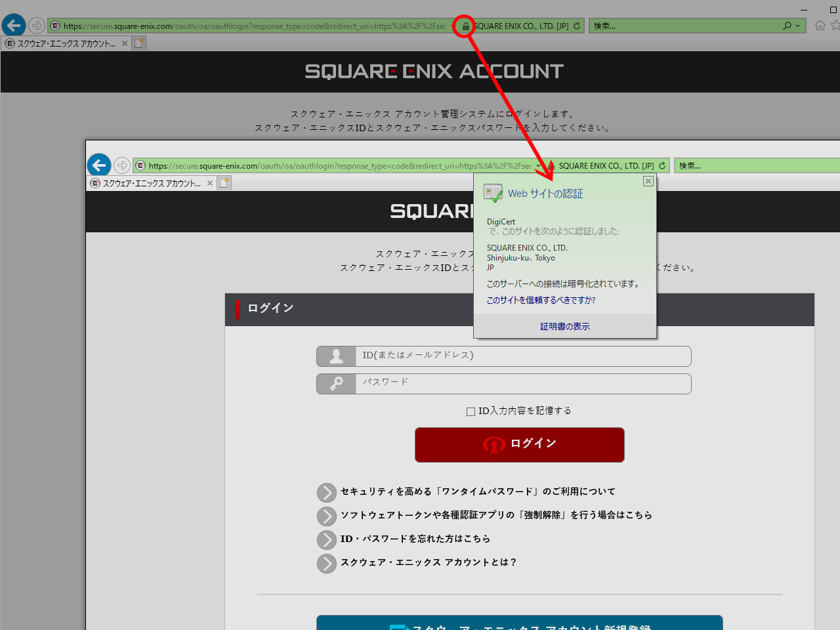Close the Web サイトの認証 popup
840x630 pixels.
click(648, 181)
